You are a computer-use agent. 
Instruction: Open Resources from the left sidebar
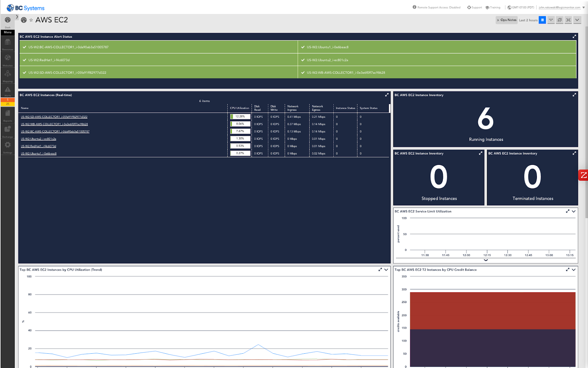[7, 44]
